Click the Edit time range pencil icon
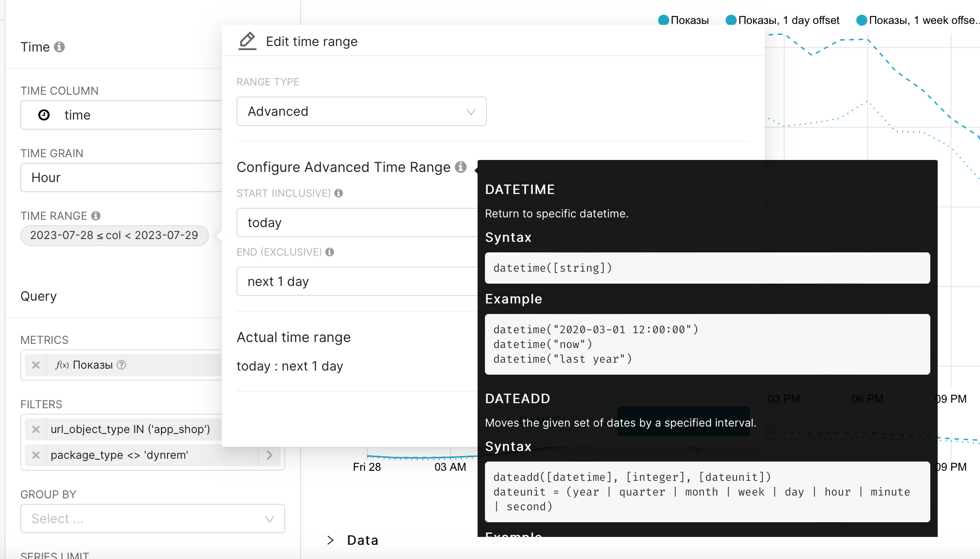The height and width of the screenshot is (559, 980). tap(247, 40)
